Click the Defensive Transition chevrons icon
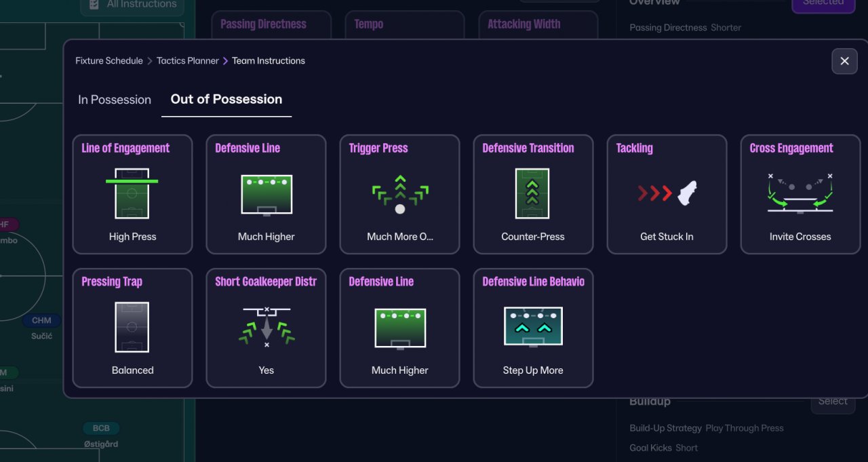This screenshot has height=462, width=868. point(532,194)
